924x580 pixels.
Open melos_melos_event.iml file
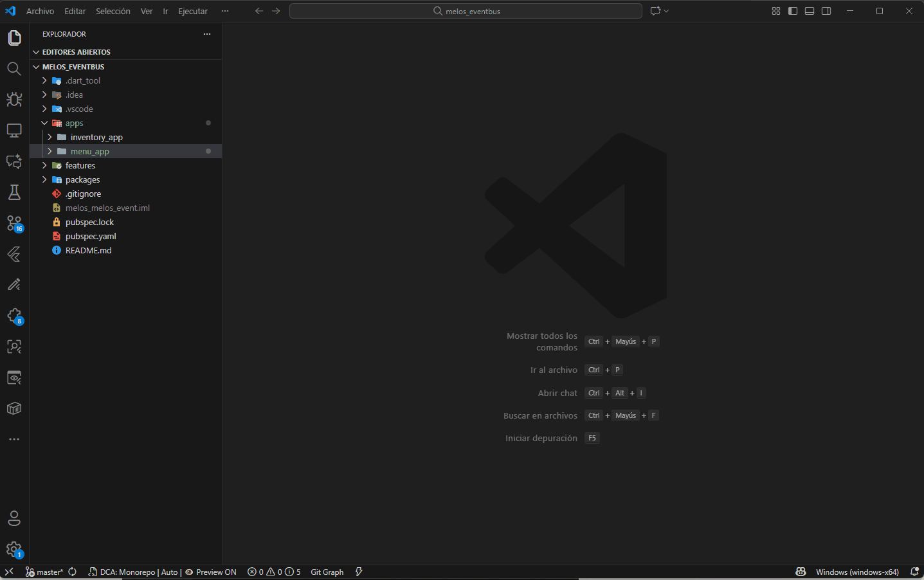125,208
